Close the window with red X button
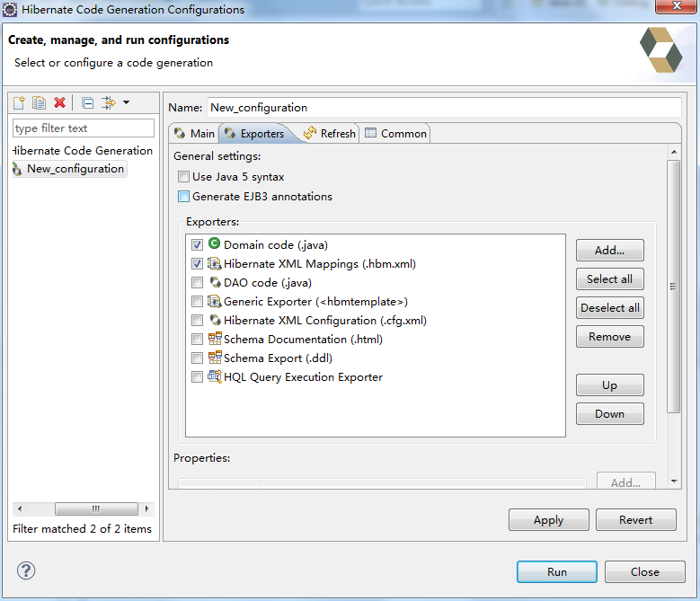Viewport: 700px width, 601px height. [x=676, y=6]
